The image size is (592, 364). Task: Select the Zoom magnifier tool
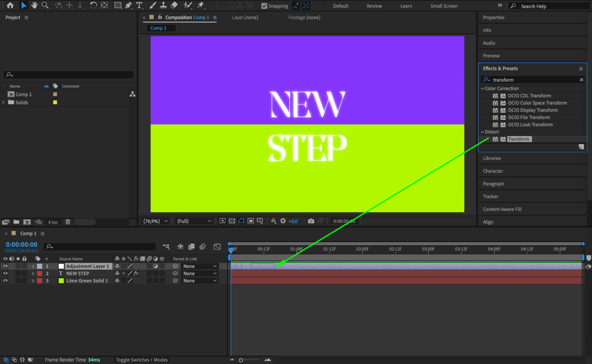(45, 5)
